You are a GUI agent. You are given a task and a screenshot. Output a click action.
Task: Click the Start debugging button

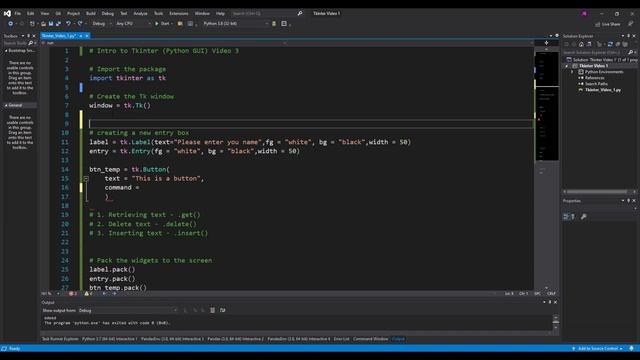162,24
